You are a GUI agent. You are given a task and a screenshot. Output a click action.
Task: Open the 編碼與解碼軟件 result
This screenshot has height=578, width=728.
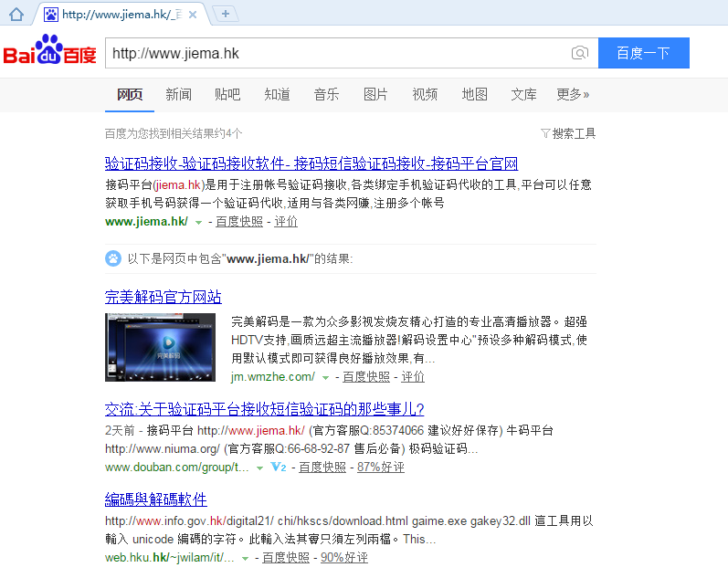156,499
